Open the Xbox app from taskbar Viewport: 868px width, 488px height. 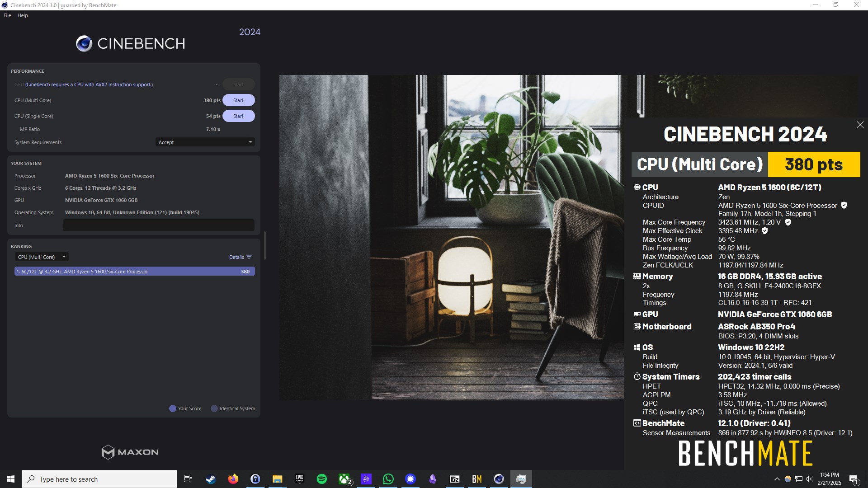(x=344, y=479)
